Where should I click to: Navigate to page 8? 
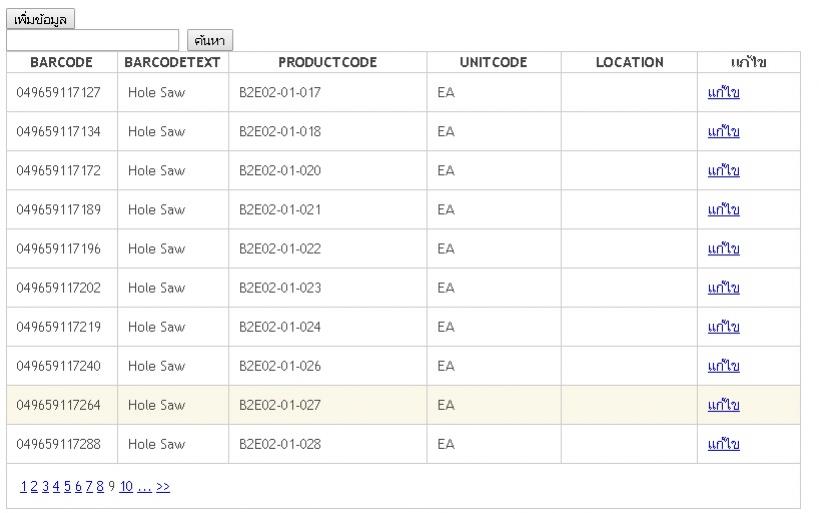[98, 487]
